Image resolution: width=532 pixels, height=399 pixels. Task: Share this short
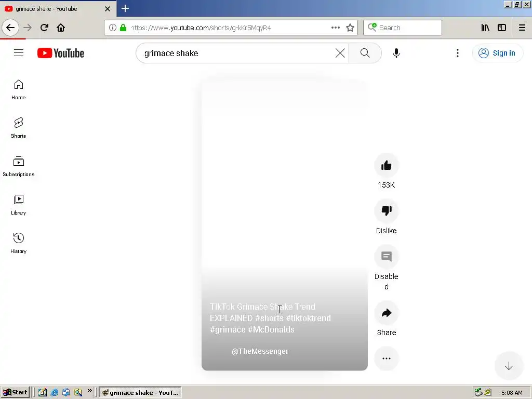click(386, 313)
